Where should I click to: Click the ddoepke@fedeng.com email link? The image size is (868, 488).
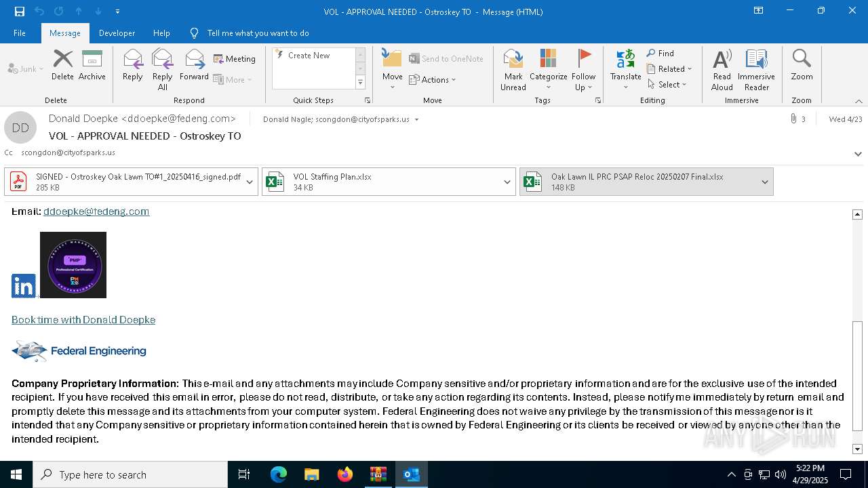coord(96,211)
